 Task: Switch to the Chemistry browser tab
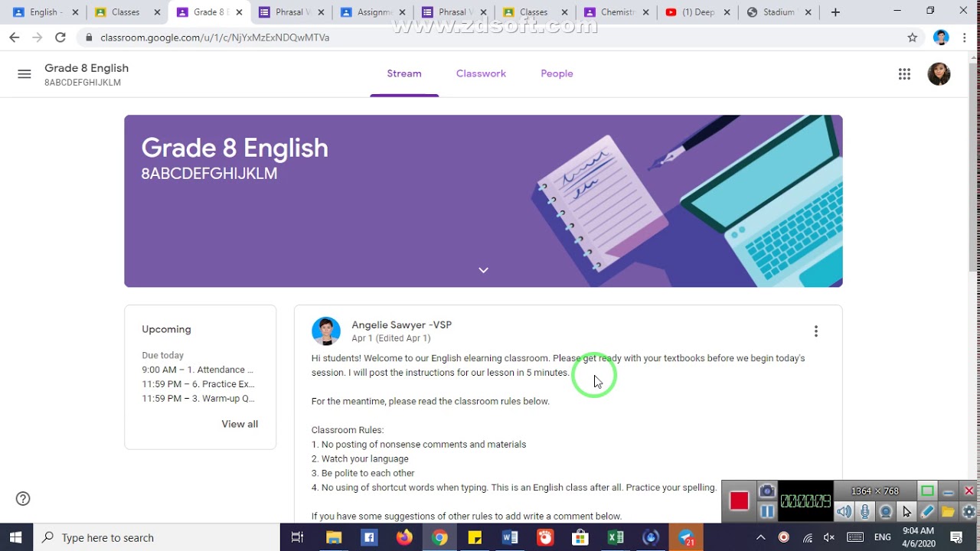[617, 12]
